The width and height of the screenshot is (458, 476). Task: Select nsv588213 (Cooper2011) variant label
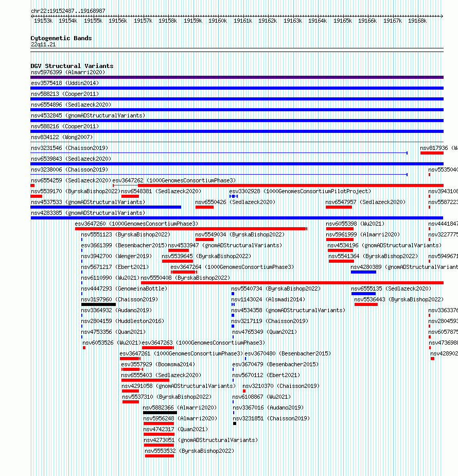[x=65, y=94]
